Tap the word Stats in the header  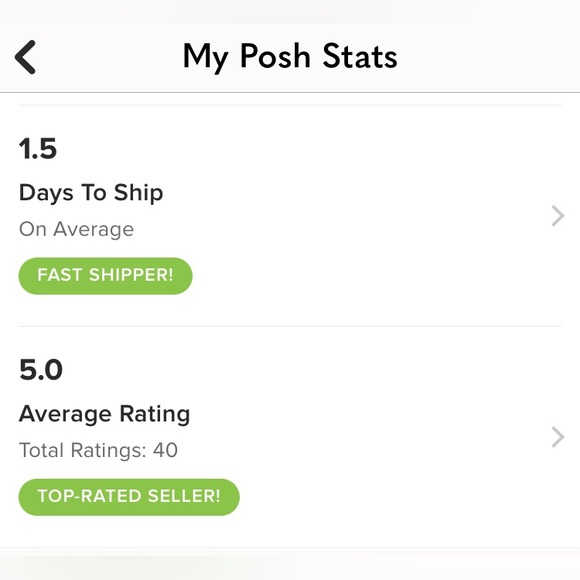(x=360, y=56)
